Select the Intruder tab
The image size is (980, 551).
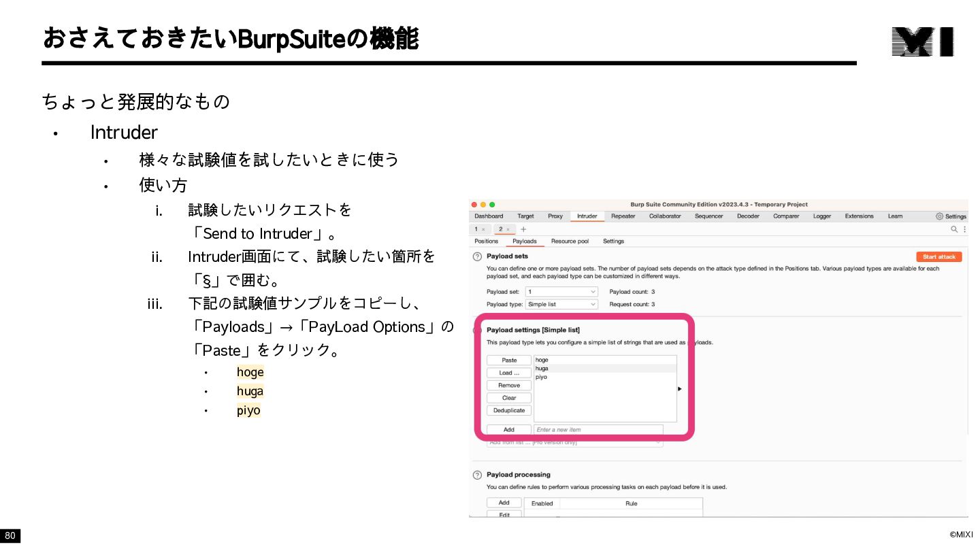[x=587, y=216]
